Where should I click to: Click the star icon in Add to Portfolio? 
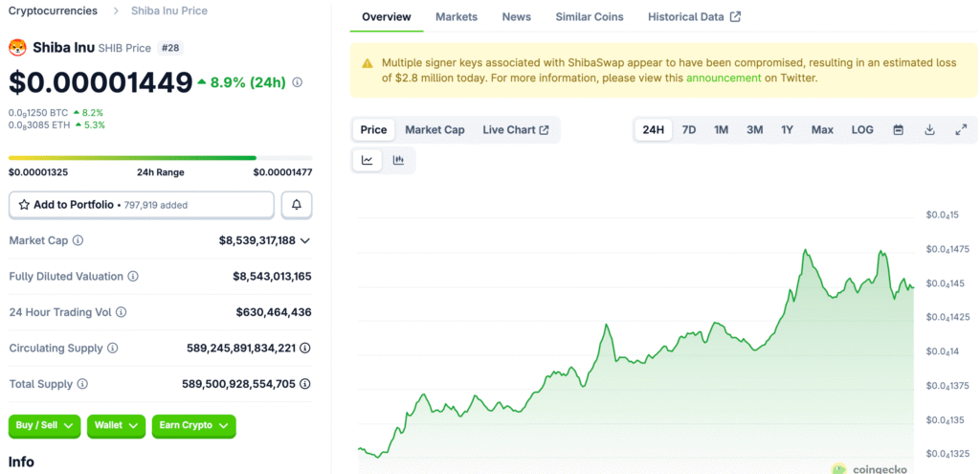pyautogui.click(x=24, y=205)
